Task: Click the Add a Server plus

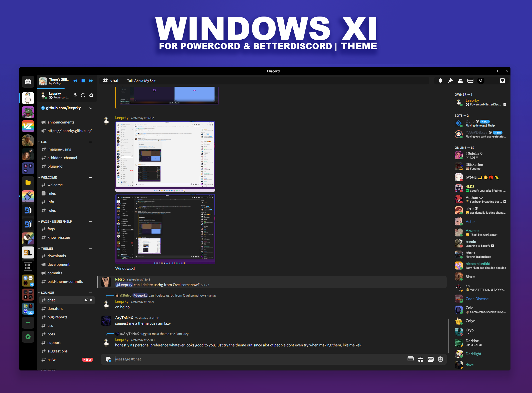Action: tap(28, 323)
